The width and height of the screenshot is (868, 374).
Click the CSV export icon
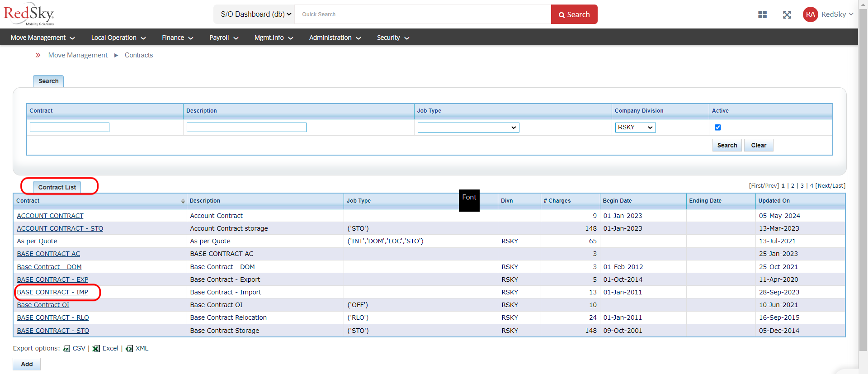[66, 349]
